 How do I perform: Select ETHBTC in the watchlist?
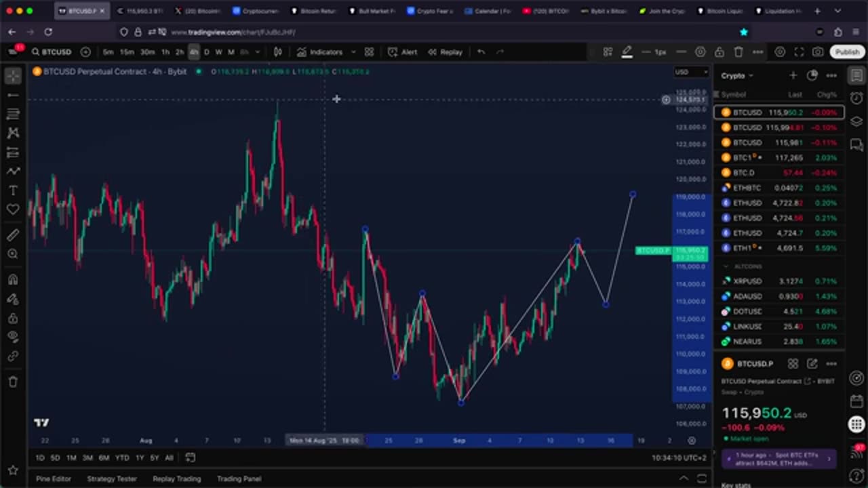(x=779, y=188)
